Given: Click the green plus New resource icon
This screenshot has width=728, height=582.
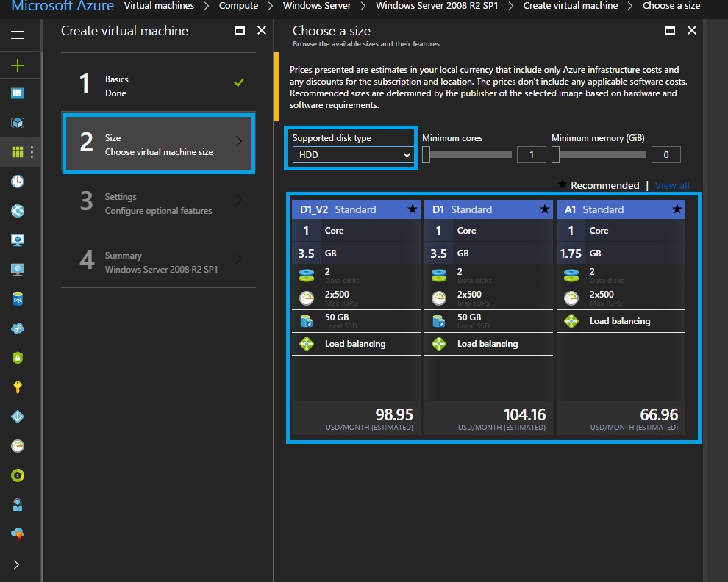Looking at the screenshot, I should (x=18, y=65).
